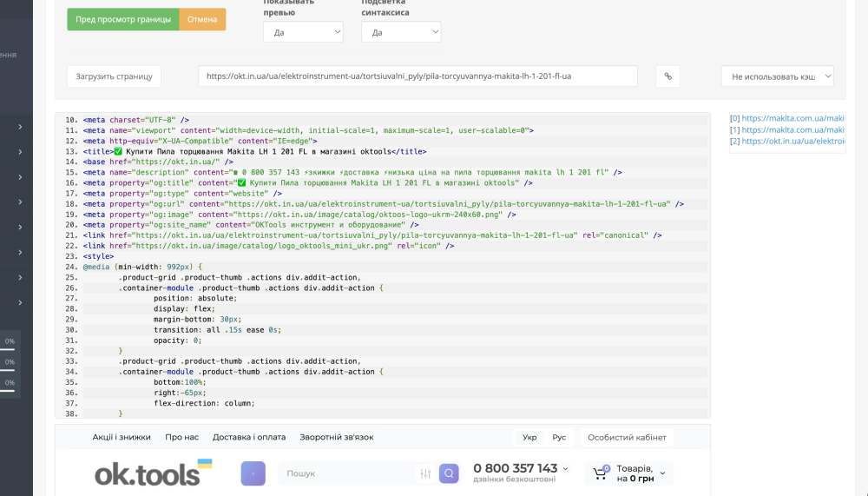The height and width of the screenshot is (496, 868).
Task: Open the 'Показывать превью' dropdown
Action: point(303,32)
